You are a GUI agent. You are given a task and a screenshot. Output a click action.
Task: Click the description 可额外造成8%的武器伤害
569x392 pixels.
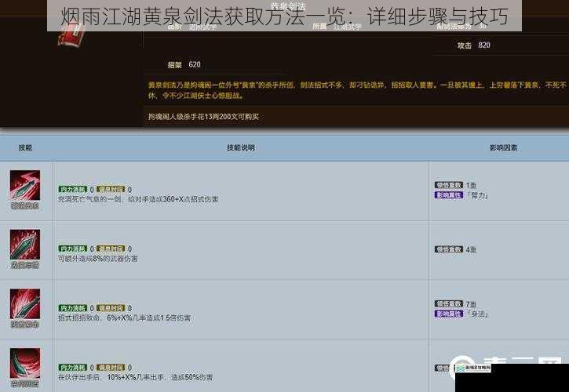98,259
